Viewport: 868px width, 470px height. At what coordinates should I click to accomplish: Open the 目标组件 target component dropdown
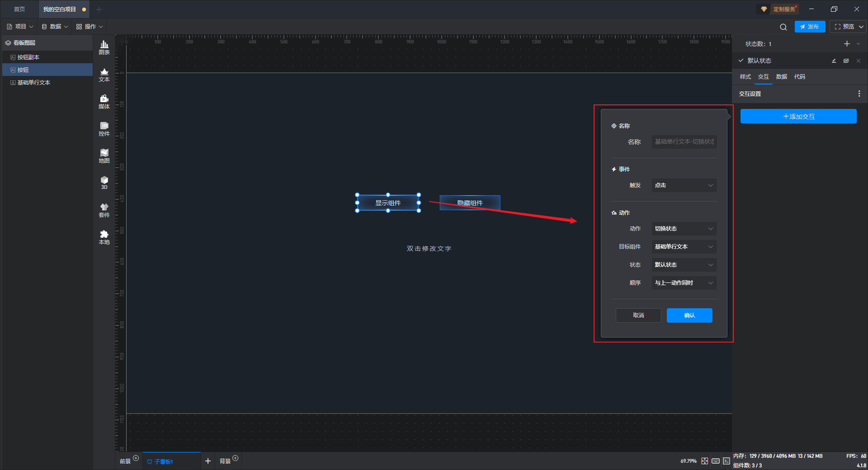684,247
